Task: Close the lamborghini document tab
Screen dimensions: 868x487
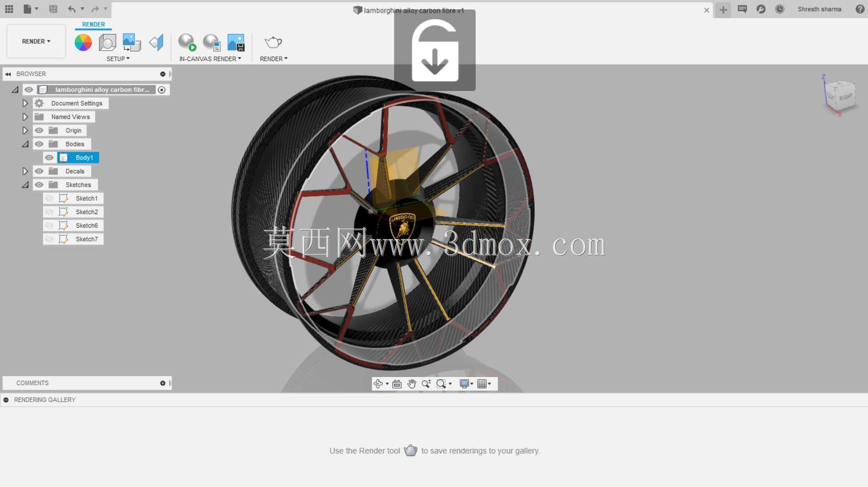Action: (x=706, y=10)
